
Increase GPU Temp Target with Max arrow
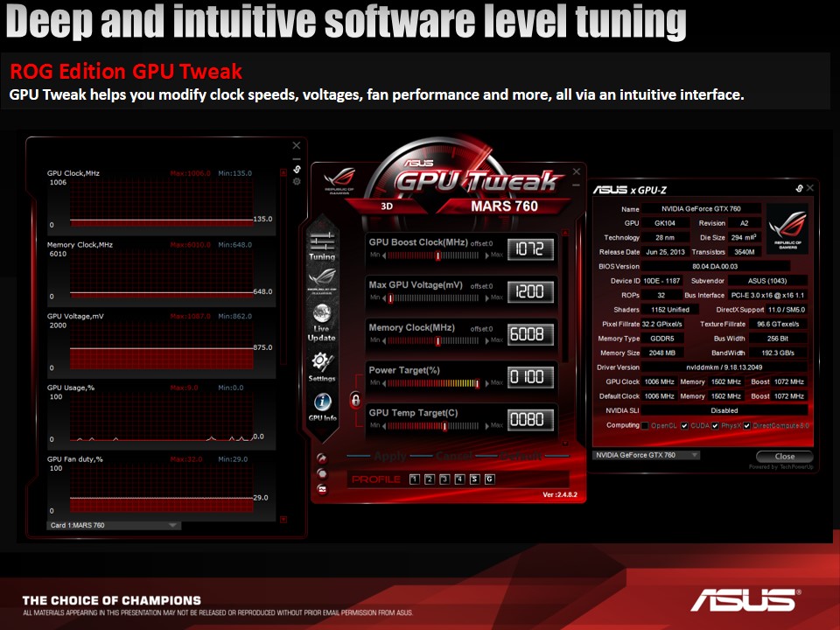click(487, 426)
